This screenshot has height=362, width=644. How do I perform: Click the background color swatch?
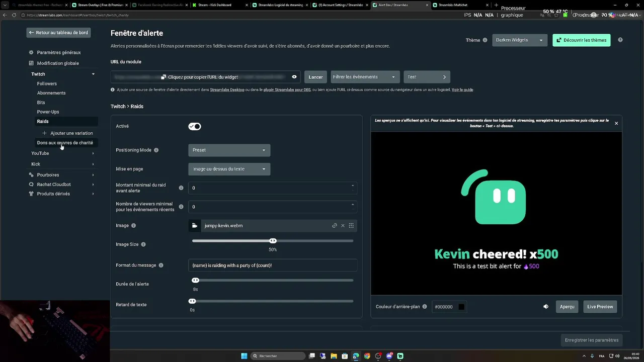point(461,307)
